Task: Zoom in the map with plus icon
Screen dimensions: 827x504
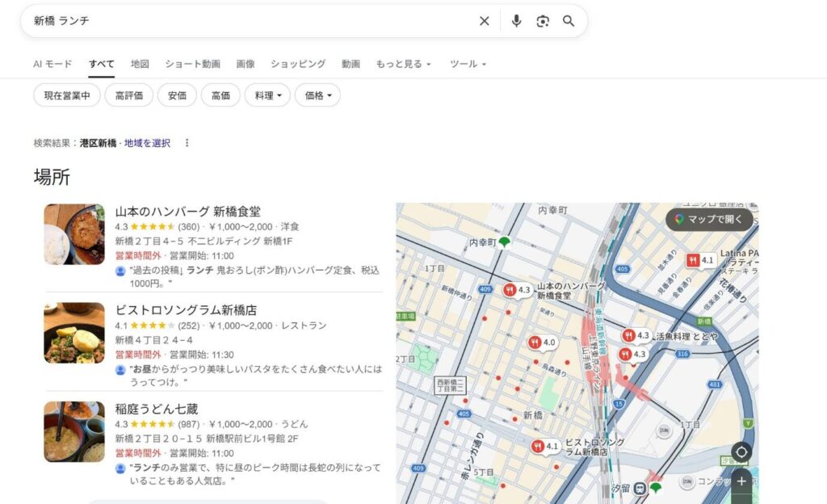Action: 741,481
